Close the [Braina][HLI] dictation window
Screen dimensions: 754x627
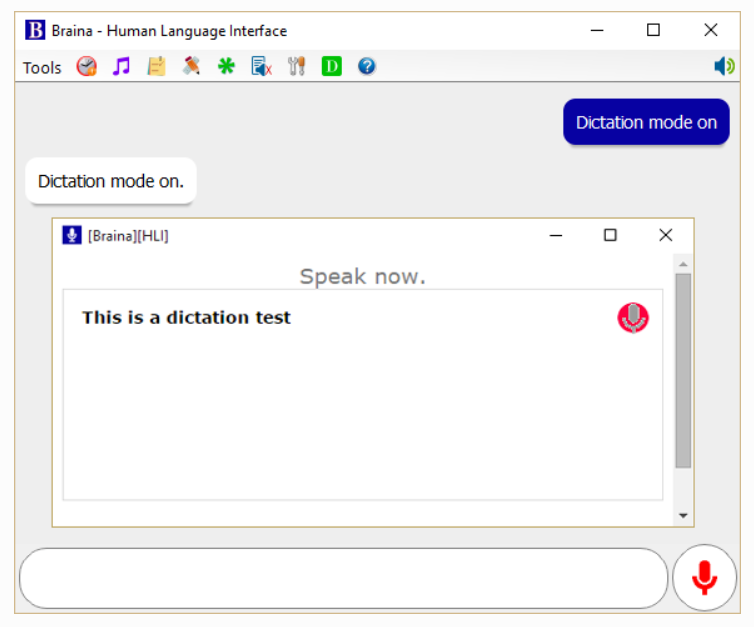click(666, 235)
